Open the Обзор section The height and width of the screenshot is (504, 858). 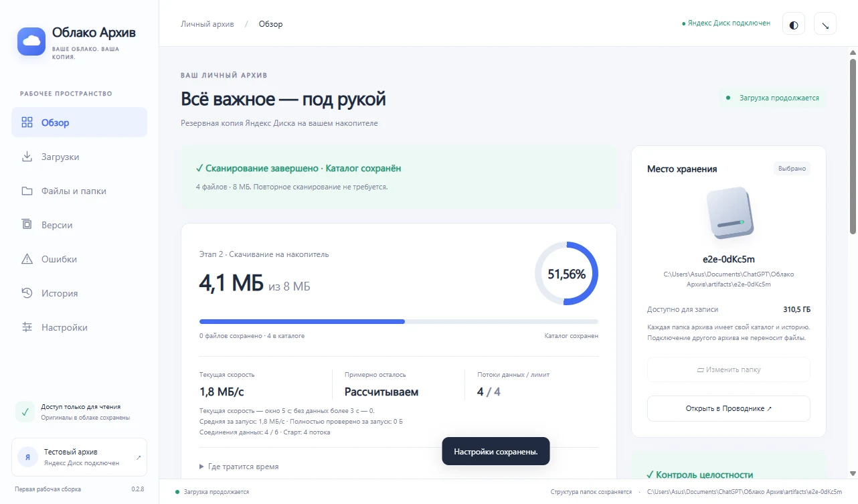point(80,122)
